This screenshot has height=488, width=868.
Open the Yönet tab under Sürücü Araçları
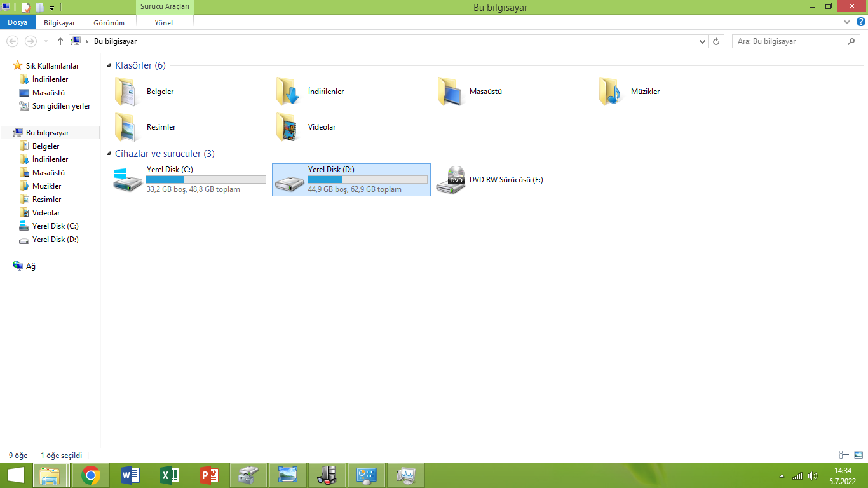[x=164, y=22]
